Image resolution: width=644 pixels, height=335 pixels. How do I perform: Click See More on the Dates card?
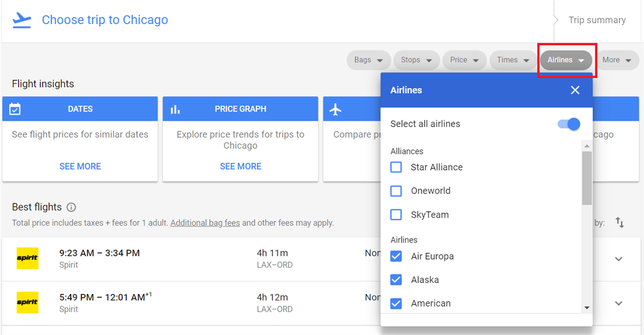click(80, 167)
